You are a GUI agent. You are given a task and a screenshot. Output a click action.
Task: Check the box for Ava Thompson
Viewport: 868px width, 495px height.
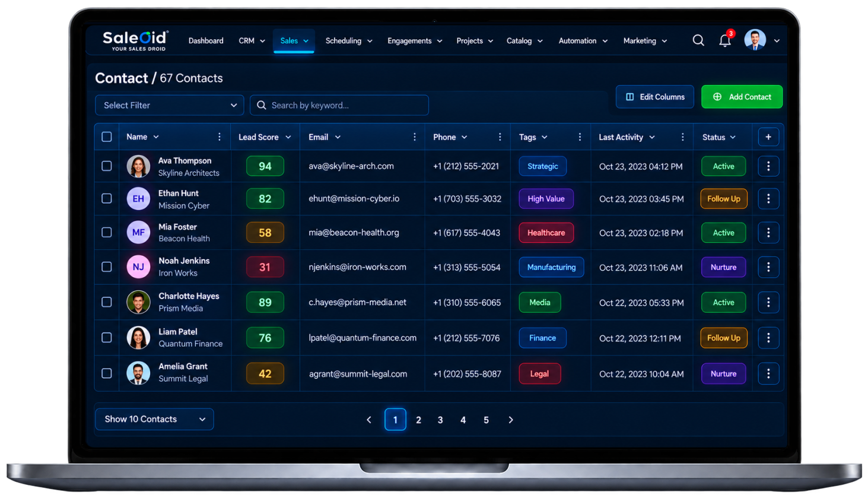click(x=107, y=166)
